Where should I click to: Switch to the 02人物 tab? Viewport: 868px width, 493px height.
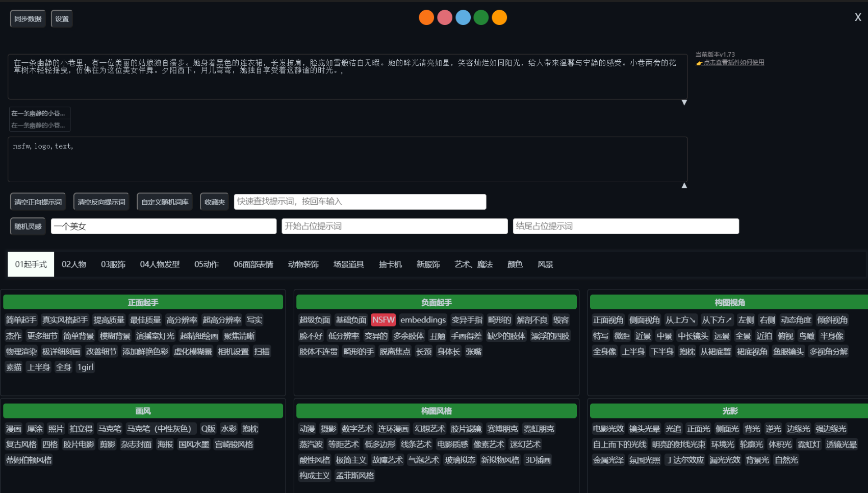[74, 264]
